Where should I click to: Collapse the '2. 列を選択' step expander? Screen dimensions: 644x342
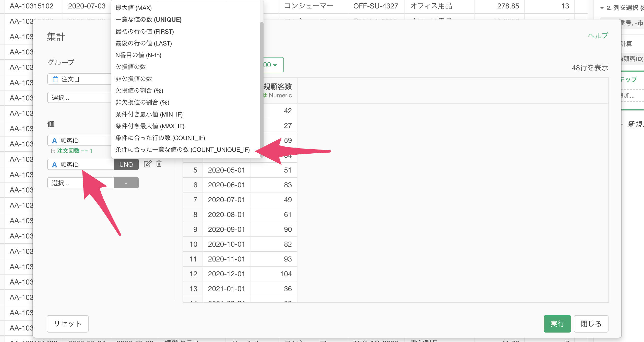[602, 8]
